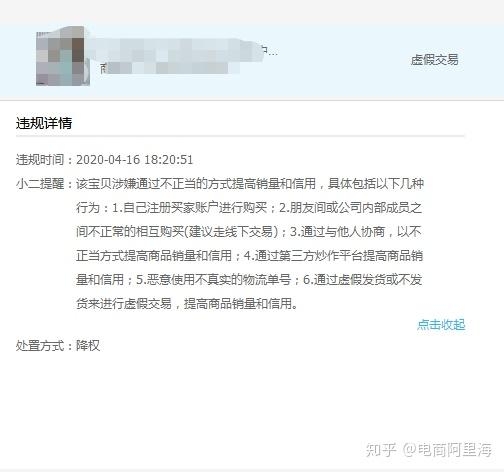Open the @电商阿里海 author watermark

tap(447, 450)
